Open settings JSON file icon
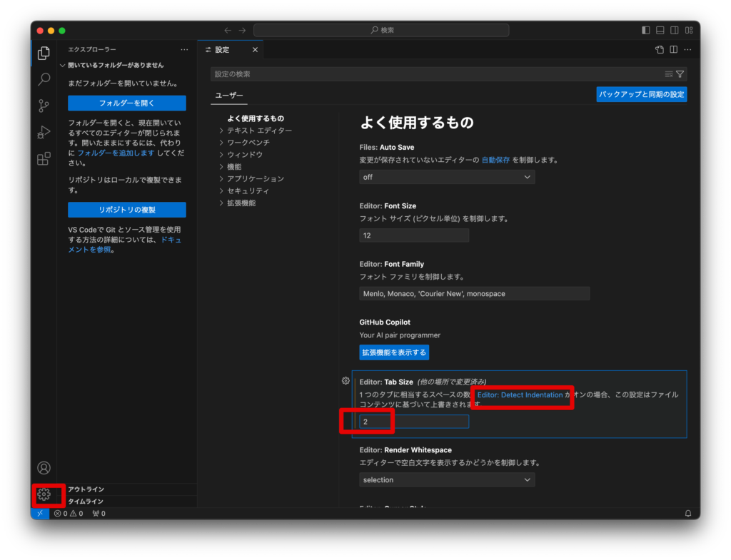 click(659, 49)
